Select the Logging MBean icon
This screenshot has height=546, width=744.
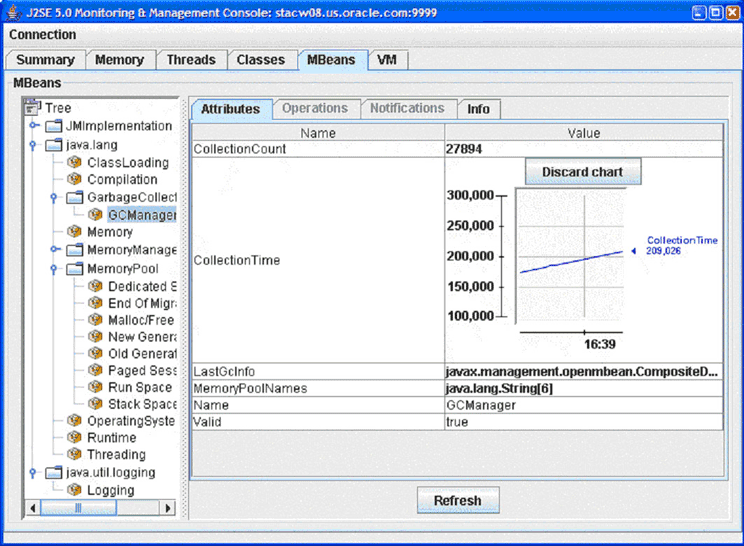[74, 490]
